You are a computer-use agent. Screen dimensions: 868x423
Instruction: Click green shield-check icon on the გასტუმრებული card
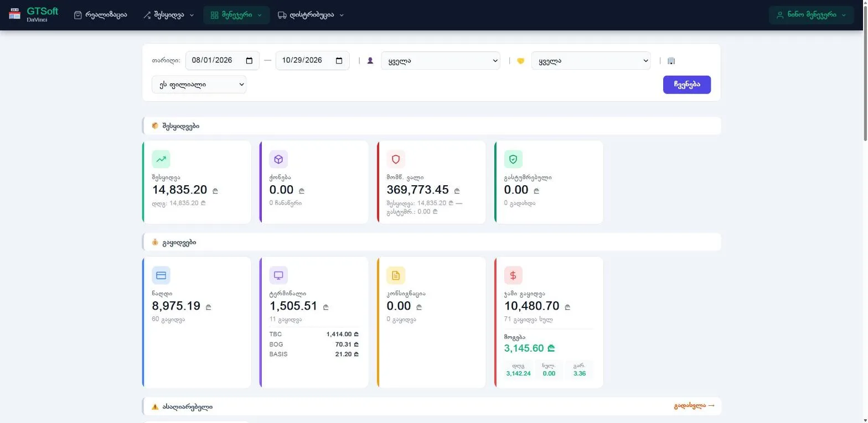pos(513,159)
